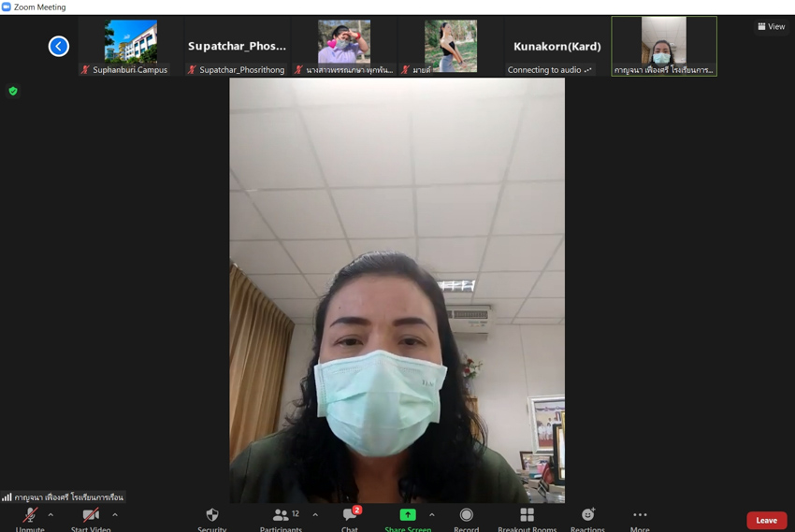
Task: Leave the meeting
Action: pyautogui.click(x=767, y=521)
